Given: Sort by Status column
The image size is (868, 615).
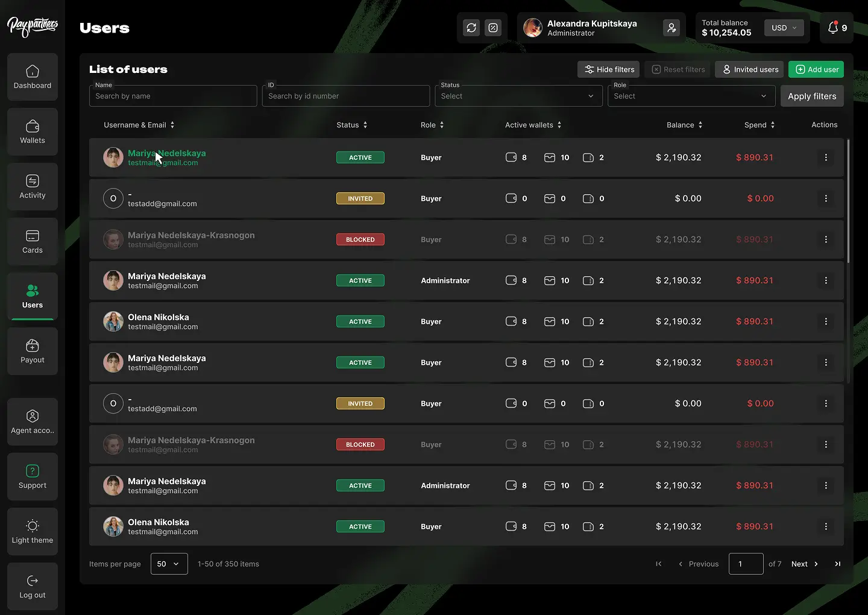Looking at the screenshot, I should (x=352, y=125).
